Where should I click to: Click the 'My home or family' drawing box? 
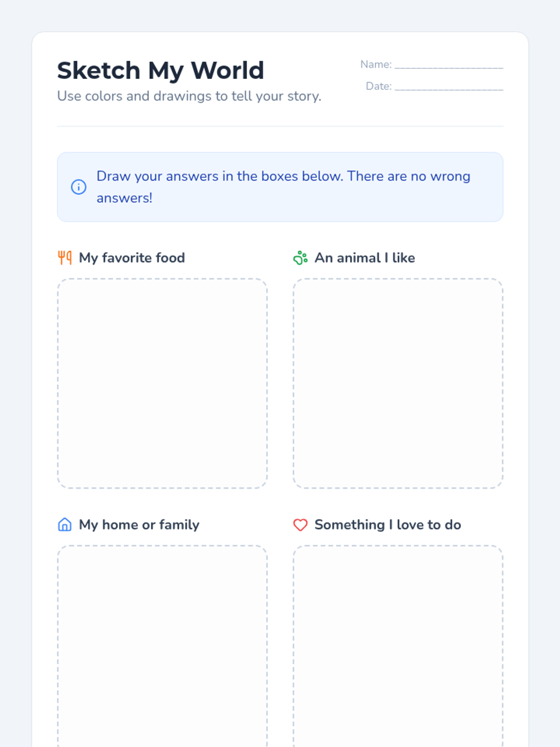pyautogui.click(x=162, y=647)
